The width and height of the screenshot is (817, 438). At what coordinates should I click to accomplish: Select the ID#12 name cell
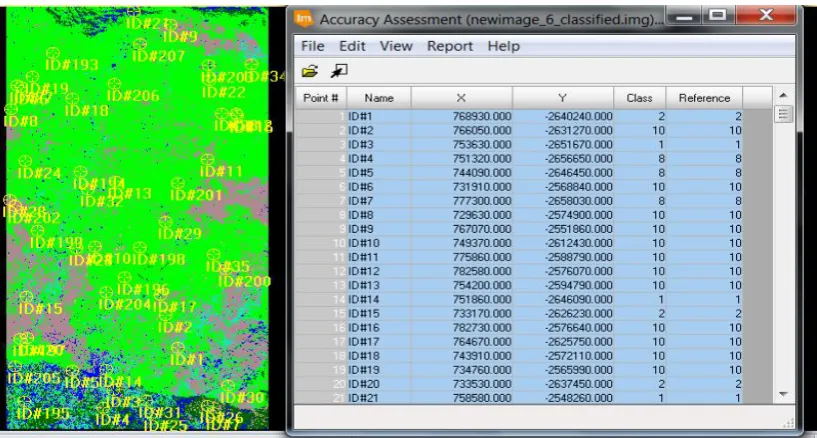(379, 271)
